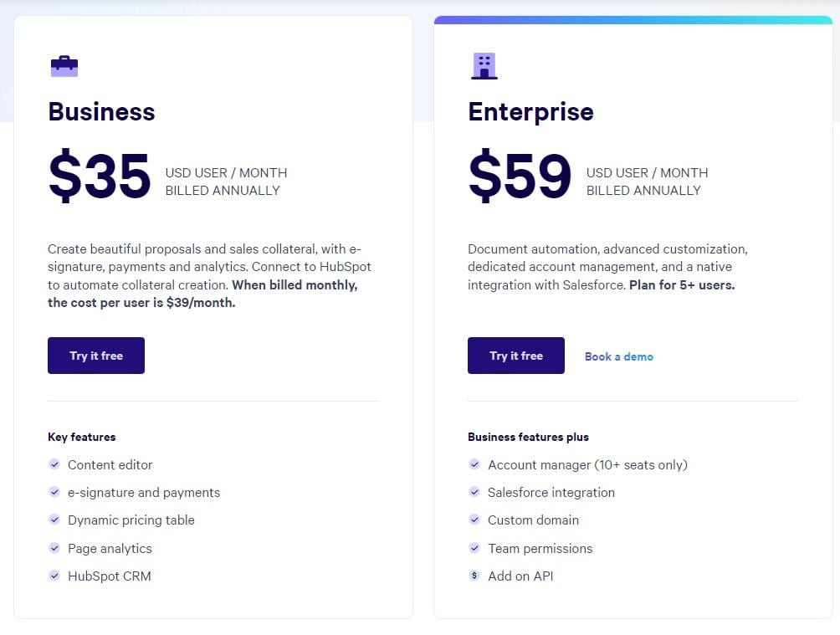Click the $35 Business price
This screenshot has height=635, width=840.
click(100, 176)
